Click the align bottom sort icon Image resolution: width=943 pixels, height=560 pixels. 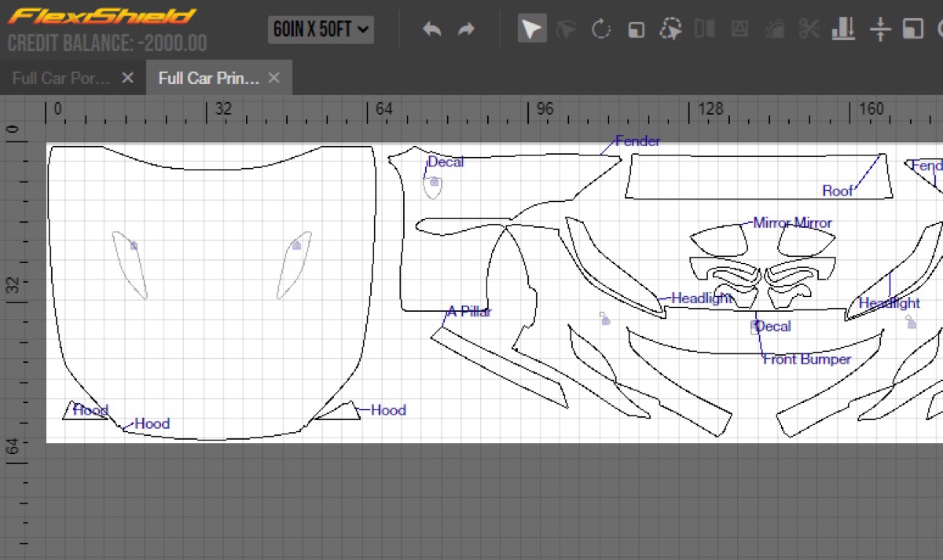(843, 30)
